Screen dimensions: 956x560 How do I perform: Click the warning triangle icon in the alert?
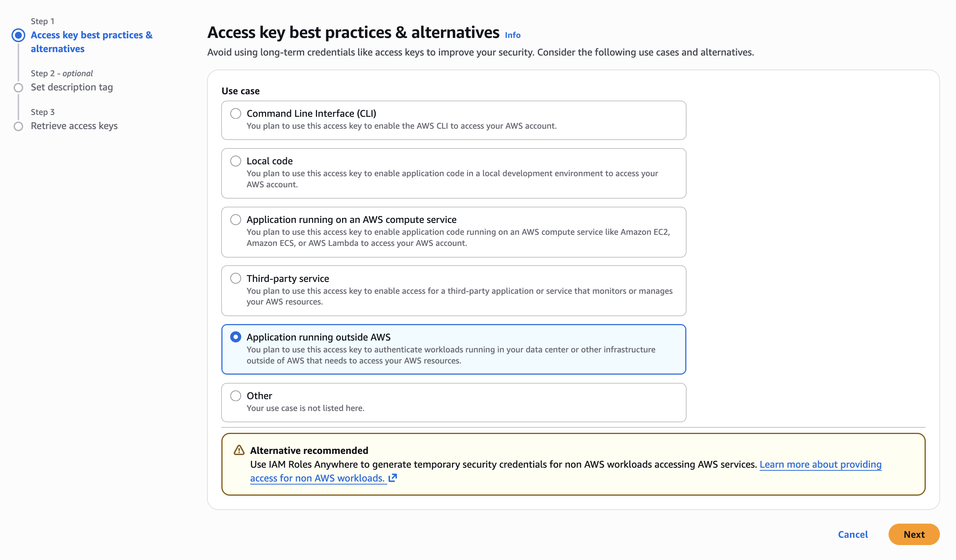coord(239,450)
